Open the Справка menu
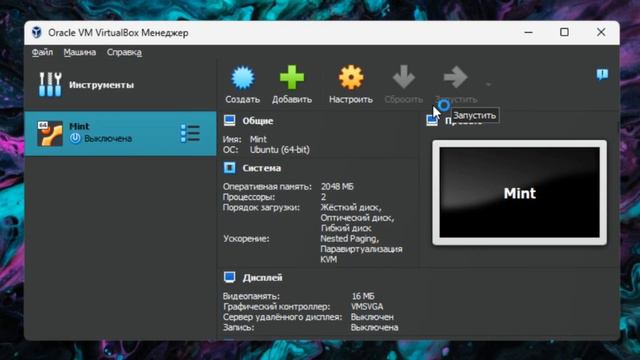Viewport: 640px width, 360px height. click(x=124, y=52)
